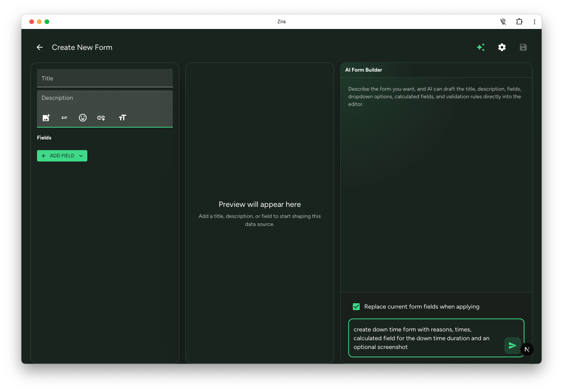Send the AI prompt

point(512,346)
